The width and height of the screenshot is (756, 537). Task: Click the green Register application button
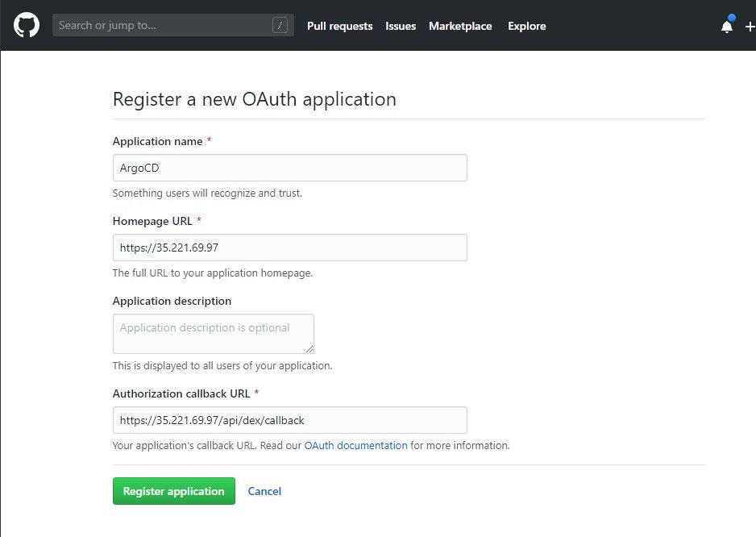click(173, 491)
